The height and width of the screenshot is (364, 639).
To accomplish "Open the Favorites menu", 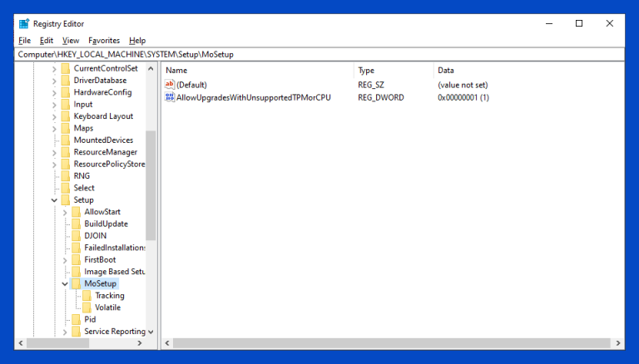I will tap(104, 41).
